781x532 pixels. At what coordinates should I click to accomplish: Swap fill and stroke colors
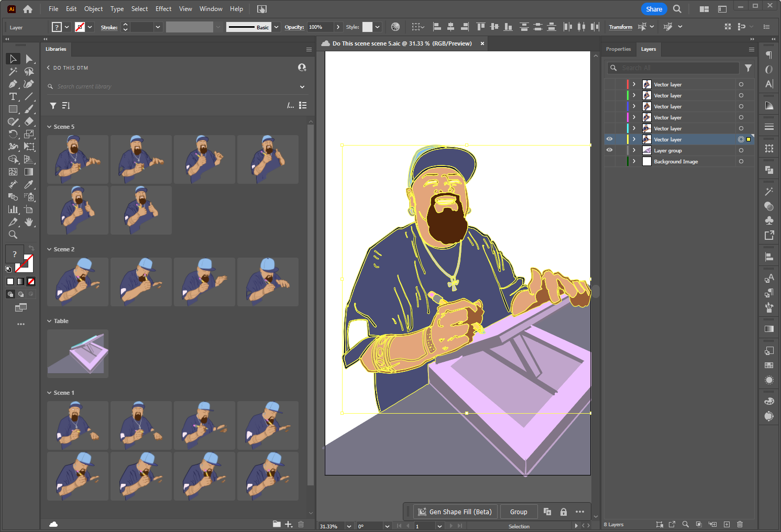pyautogui.click(x=31, y=248)
